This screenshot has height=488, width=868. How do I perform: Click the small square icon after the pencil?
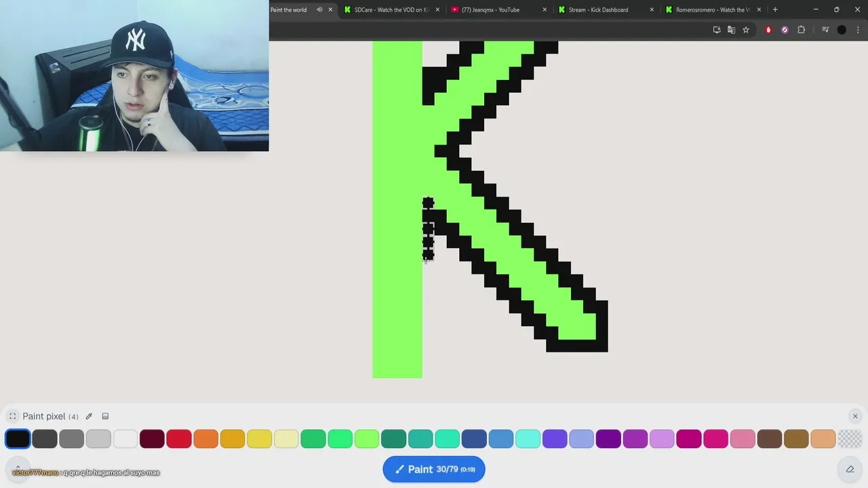pyautogui.click(x=105, y=416)
